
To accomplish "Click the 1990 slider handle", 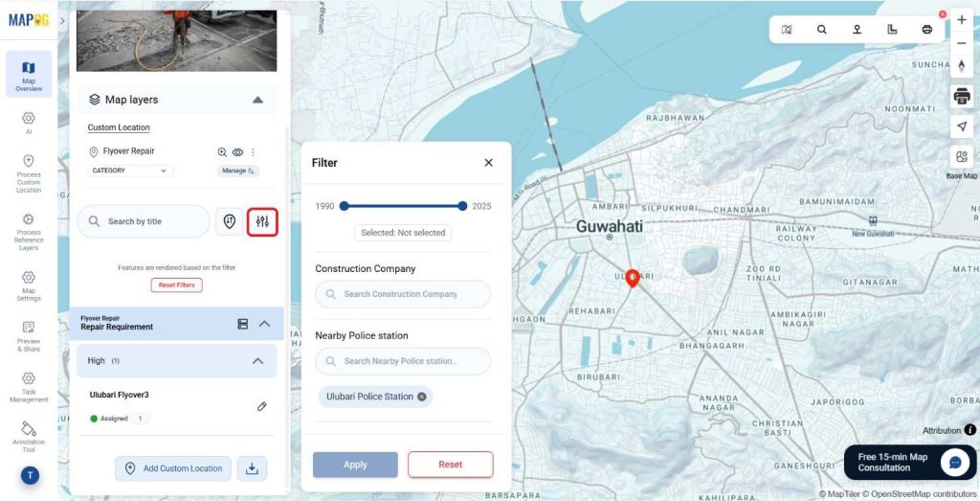I will coord(344,206).
